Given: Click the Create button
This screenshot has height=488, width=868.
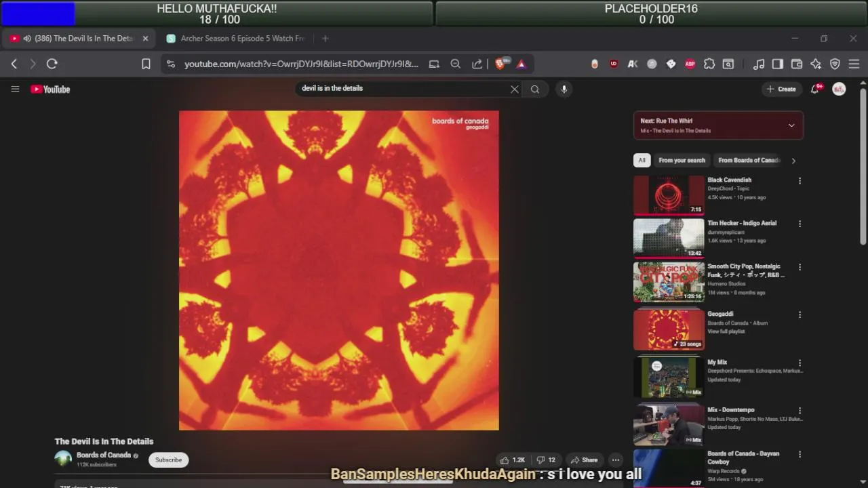Looking at the screenshot, I should click(781, 89).
